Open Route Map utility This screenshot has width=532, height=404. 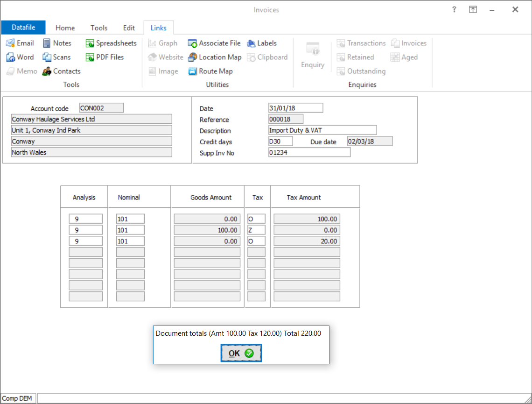[210, 71]
